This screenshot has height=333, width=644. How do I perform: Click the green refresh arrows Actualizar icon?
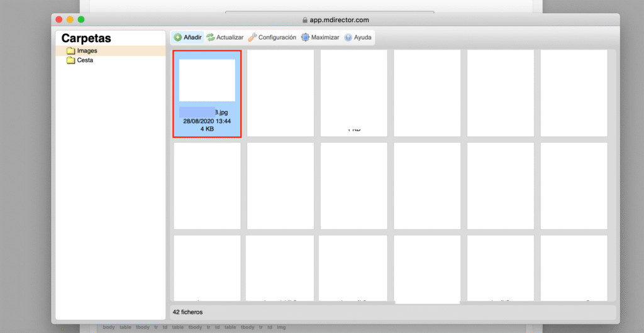coord(211,38)
